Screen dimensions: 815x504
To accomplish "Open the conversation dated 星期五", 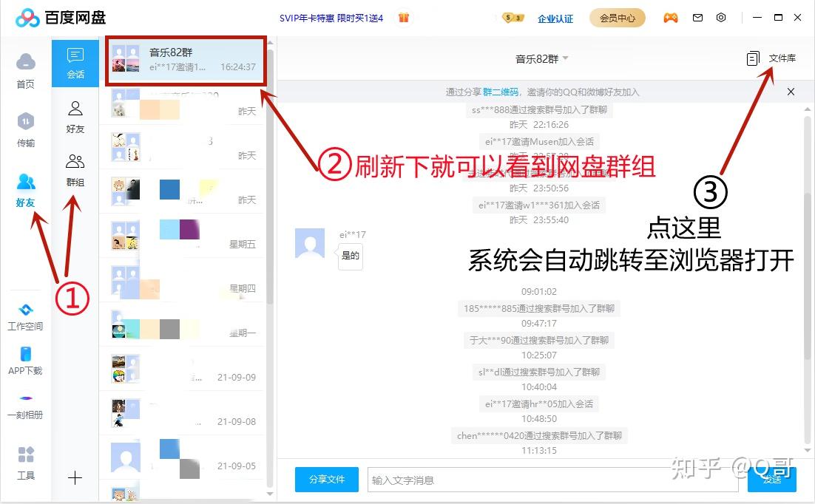I will 182,236.
